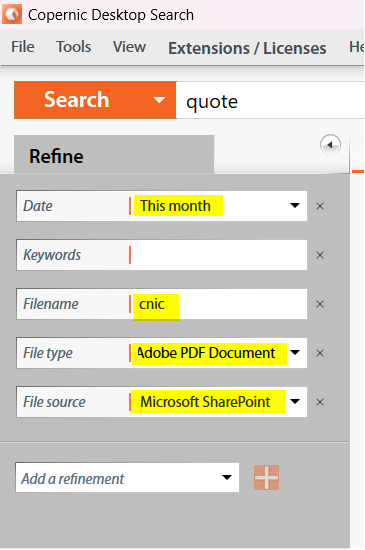Remove the File source refinement with its X

[x=320, y=402]
